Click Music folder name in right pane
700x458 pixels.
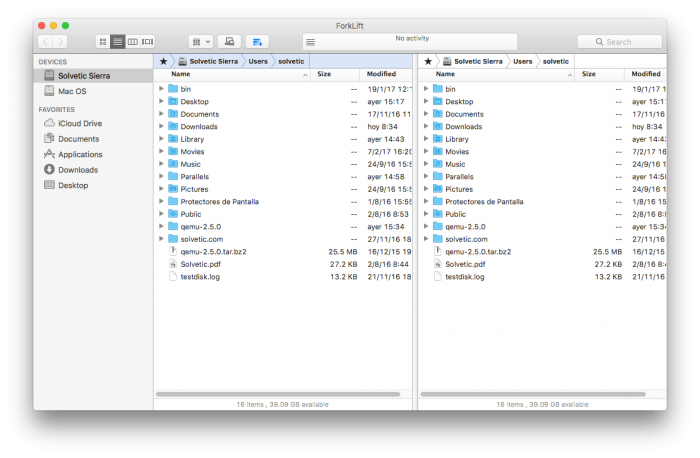click(x=455, y=164)
